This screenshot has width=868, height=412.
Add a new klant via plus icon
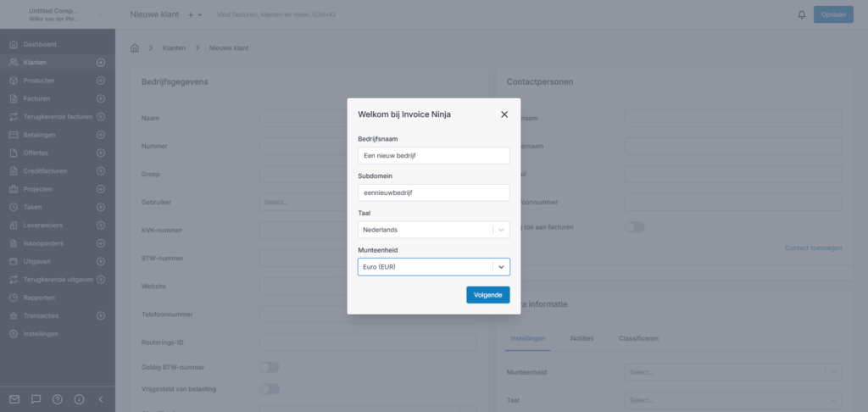point(101,63)
